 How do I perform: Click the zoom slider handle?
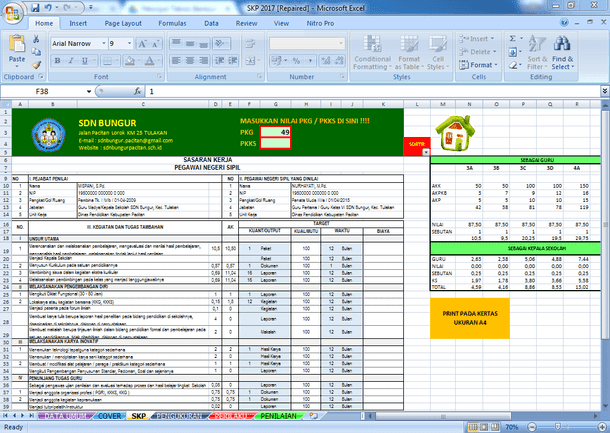pyautogui.click(x=557, y=427)
